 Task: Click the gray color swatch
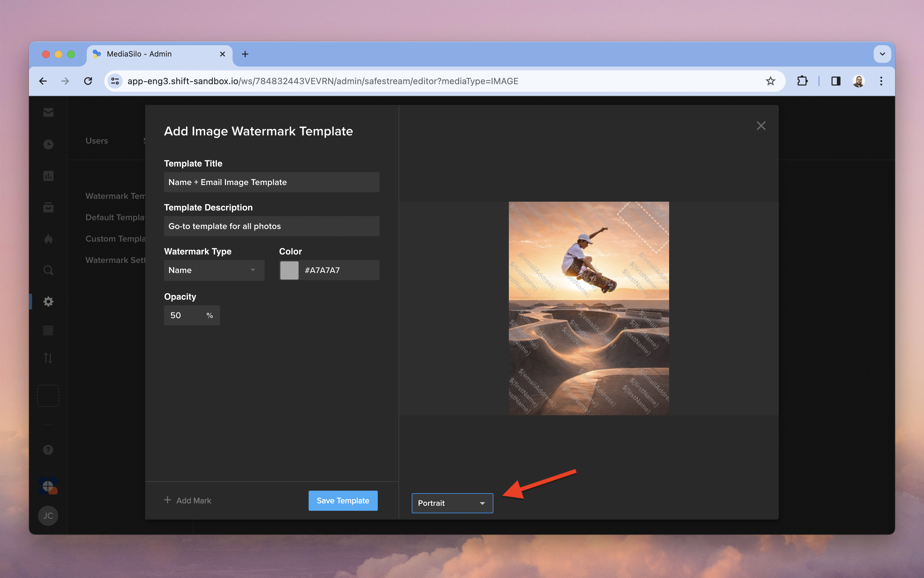tap(289, 270)
